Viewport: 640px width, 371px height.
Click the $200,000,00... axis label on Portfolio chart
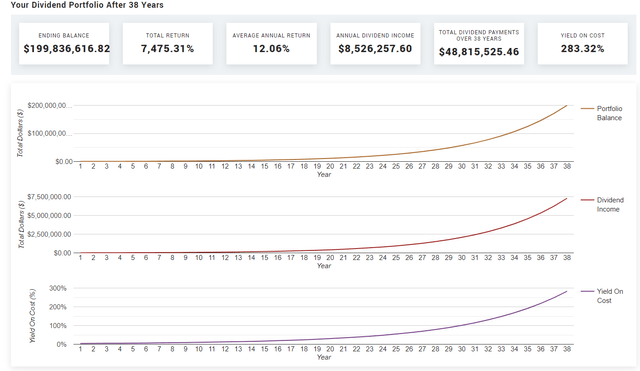49,106
